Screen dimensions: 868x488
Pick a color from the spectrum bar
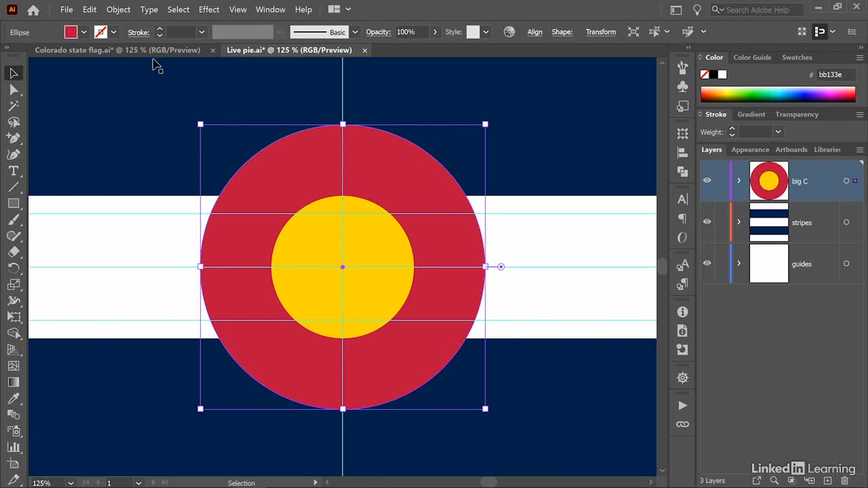778,94
